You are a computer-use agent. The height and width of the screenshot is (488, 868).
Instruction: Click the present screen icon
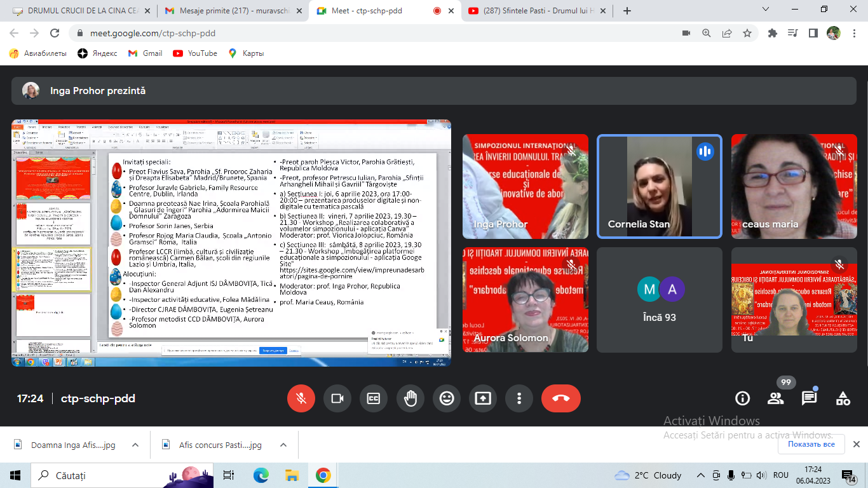pyautogui.click(x=483, y=398)
